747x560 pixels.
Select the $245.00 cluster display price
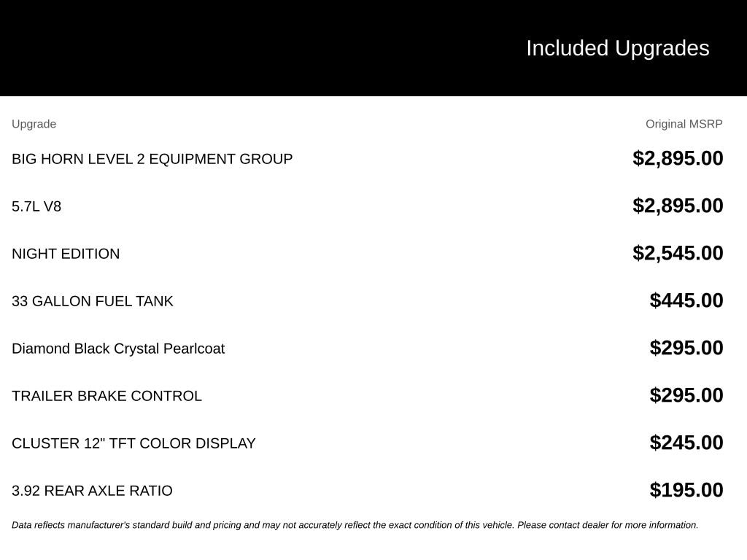686,443
